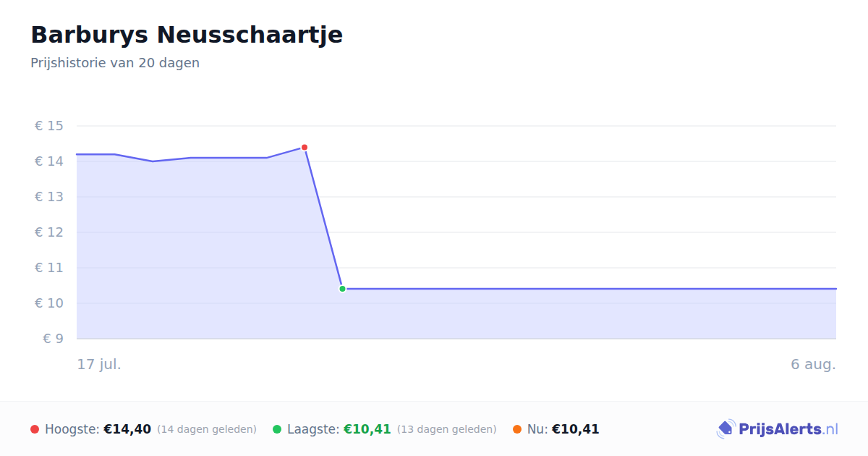Click the lowest price value €10,41 in green

(367, 429)
